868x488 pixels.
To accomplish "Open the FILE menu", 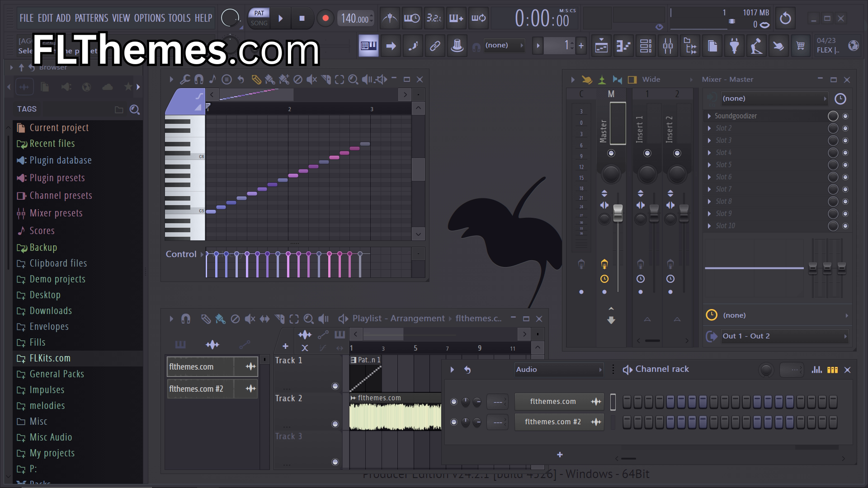I will pos(26,18).
